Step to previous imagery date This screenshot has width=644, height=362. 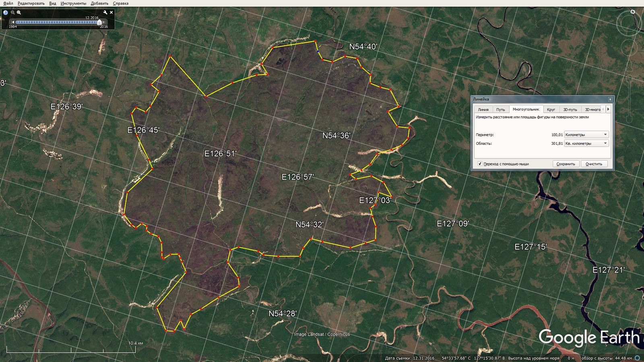[13, 22]
